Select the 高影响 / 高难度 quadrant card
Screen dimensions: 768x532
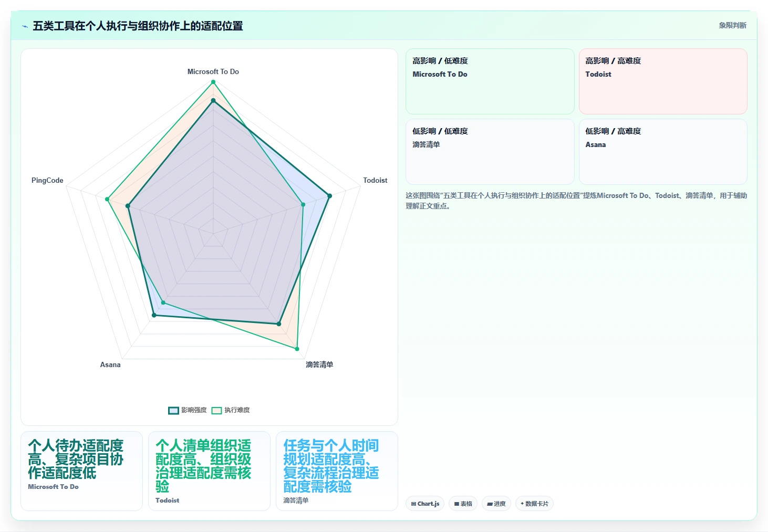pos(663,81)
